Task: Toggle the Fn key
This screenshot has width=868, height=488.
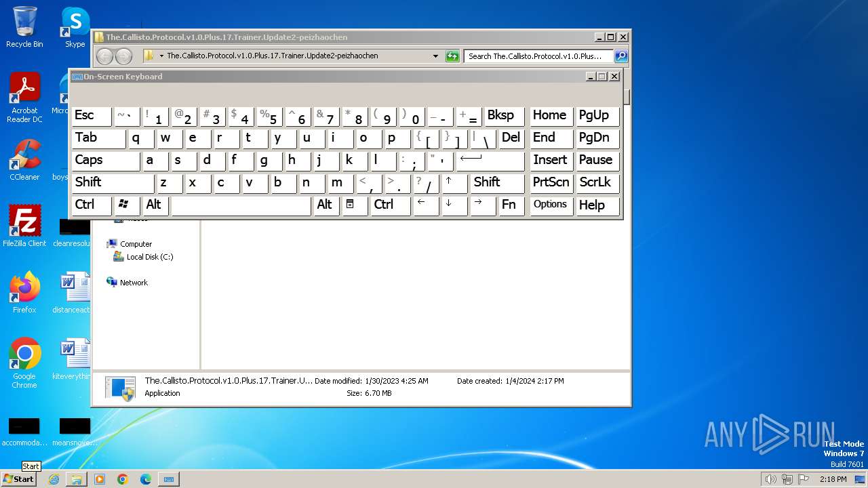Action: point(511,205)
